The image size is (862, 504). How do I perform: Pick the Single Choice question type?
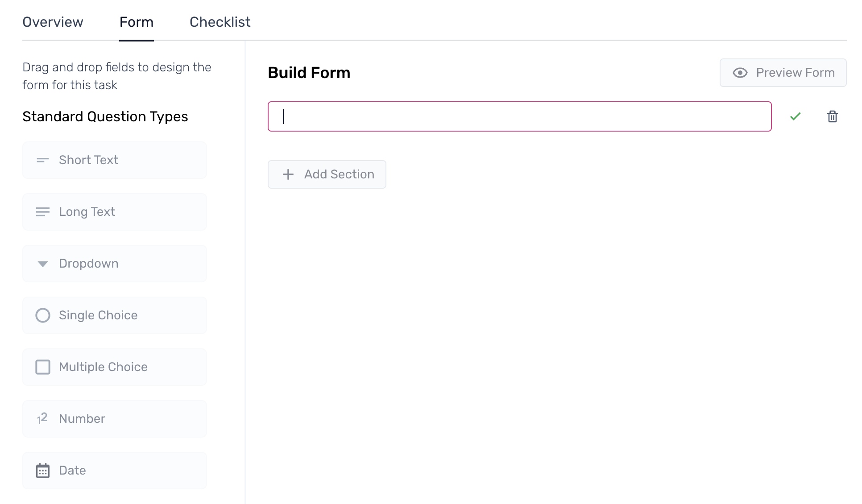point(115,315)
